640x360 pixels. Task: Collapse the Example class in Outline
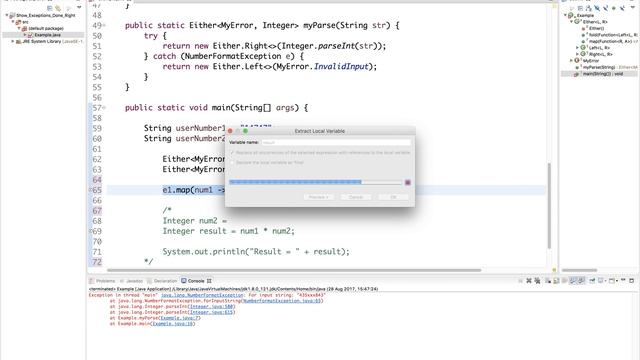[x=565, y=15]
